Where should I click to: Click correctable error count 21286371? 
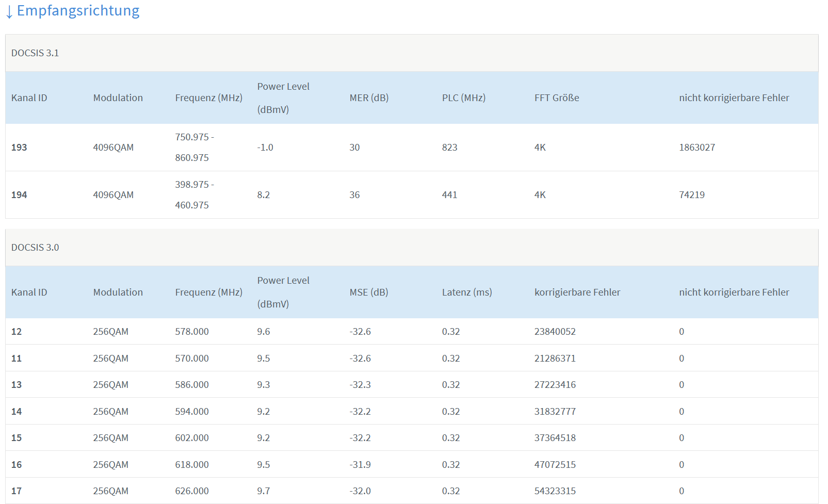555,359
